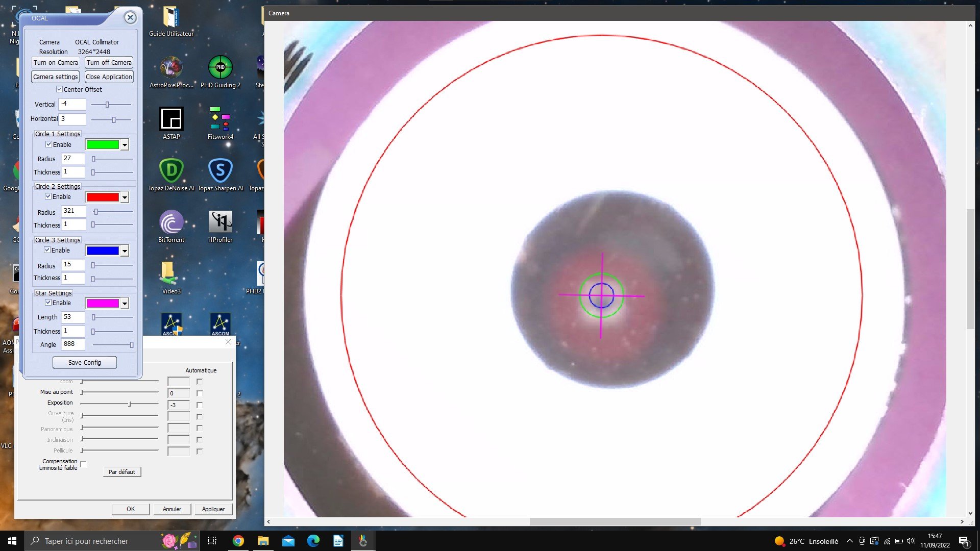Select the OCAL app icon in the taskbar
The image size is (980, 551).
(363, 541)
